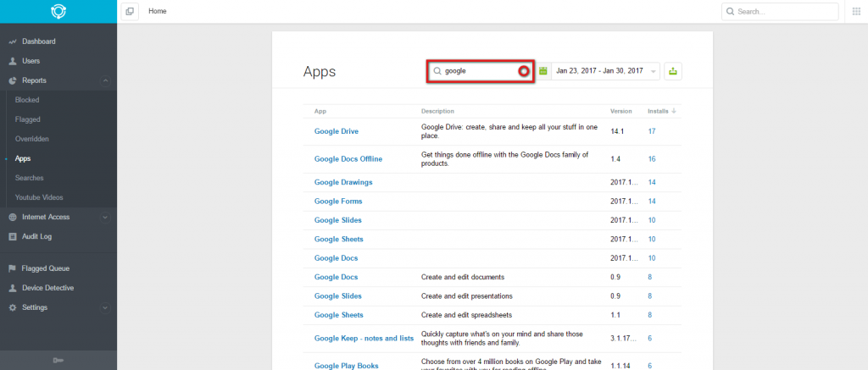This screenshot has width=868, height=370.
Task: Open the Google Forms app link
Action: [x=338, y=202]
